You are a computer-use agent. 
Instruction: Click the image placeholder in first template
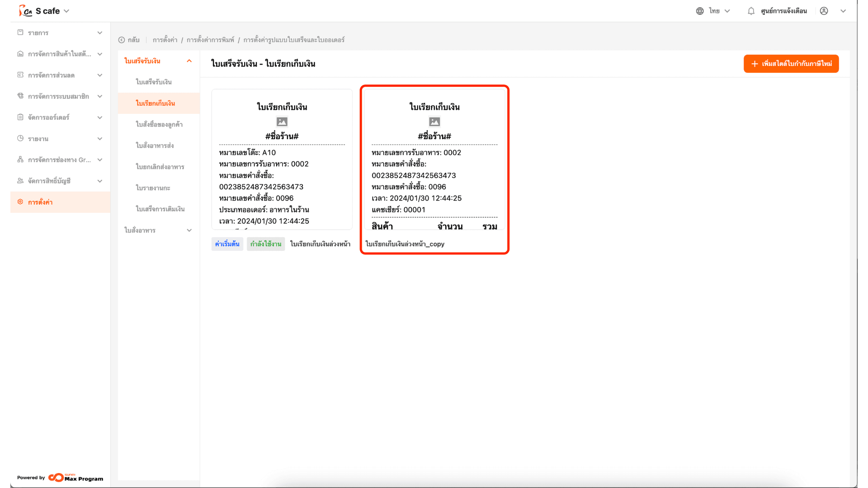[282, 122]
